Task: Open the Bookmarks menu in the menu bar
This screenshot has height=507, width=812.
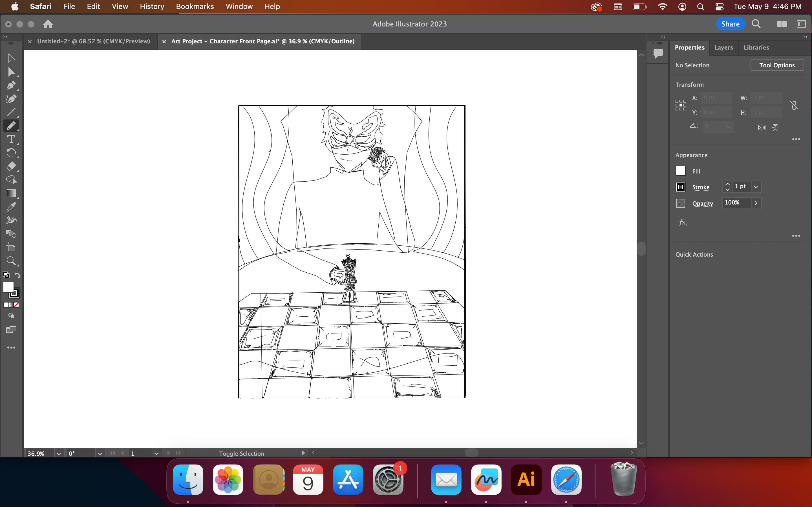Action: click(x=195, y=6)
